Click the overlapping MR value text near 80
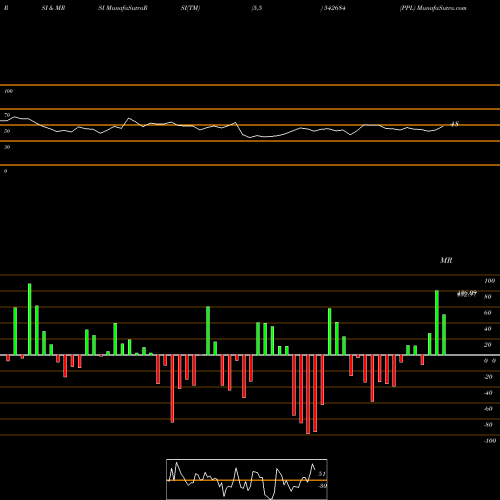This screenshot has height=500, width=500. [x=467, y=294]
